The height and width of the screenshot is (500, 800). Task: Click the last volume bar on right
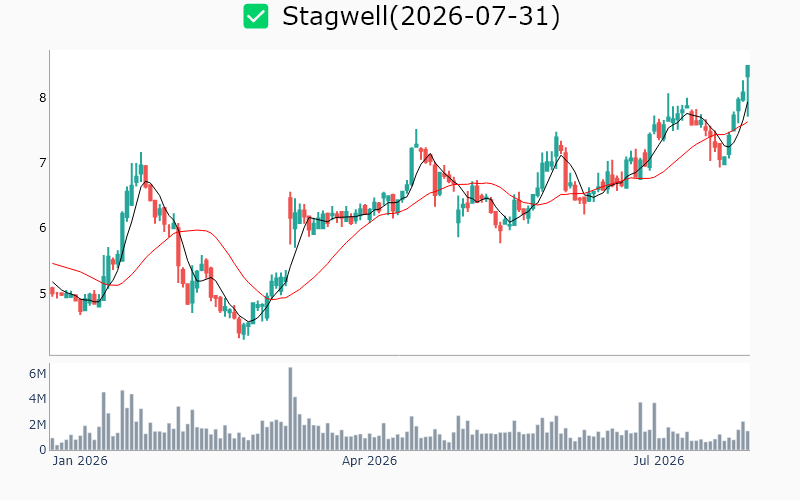[747, 441]
